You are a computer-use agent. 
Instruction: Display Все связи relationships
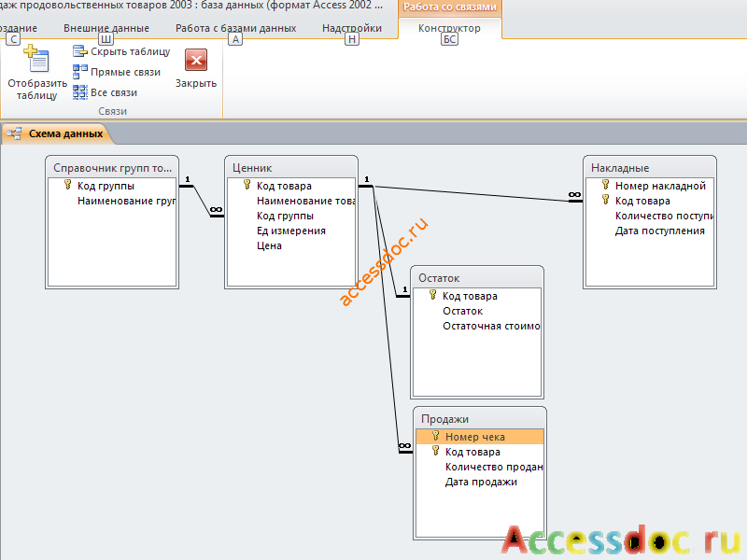pos(106,92)
